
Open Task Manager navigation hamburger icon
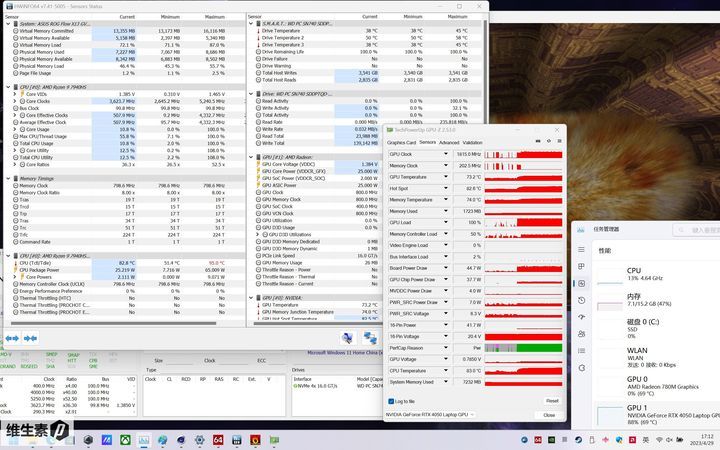pos(581,249)
